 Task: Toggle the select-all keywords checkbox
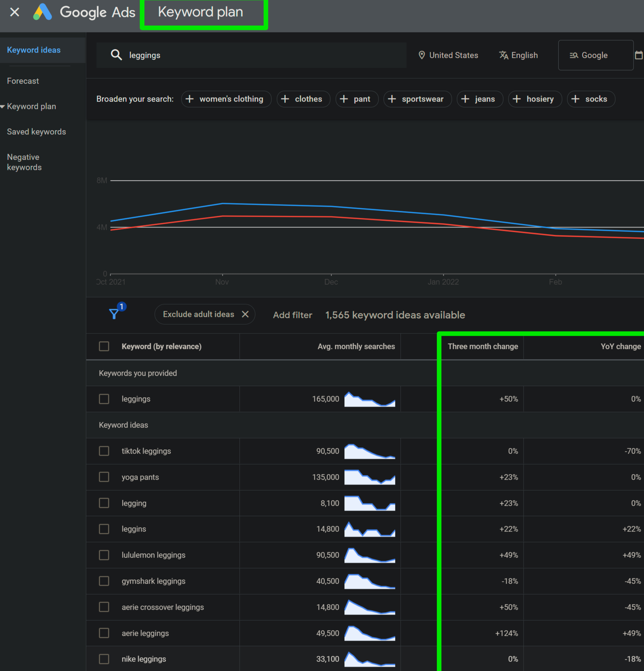tap(104, 346)
